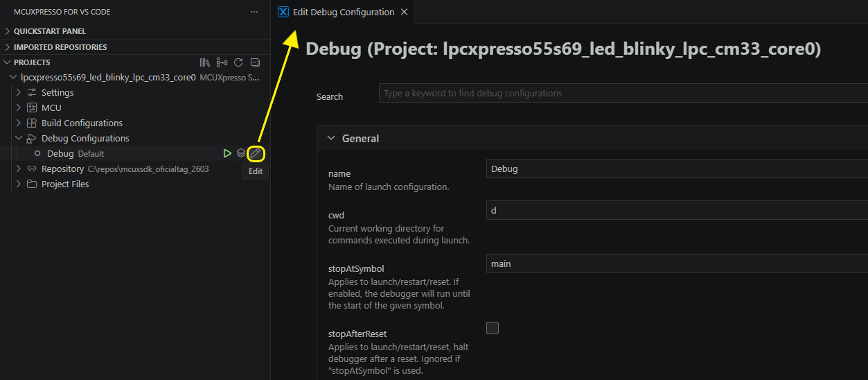Collapse the General section chevron

(x=330, y=138)
